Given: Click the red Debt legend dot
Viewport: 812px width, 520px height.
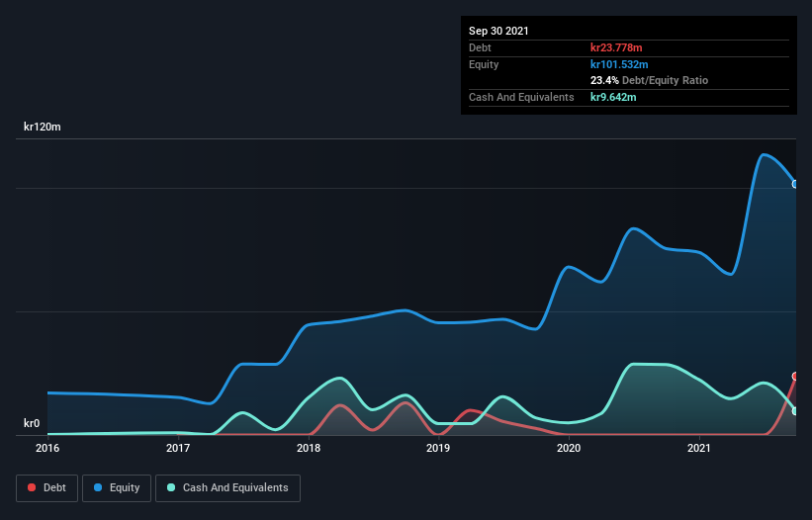Looking at the screenshot, I should [32, 487].
